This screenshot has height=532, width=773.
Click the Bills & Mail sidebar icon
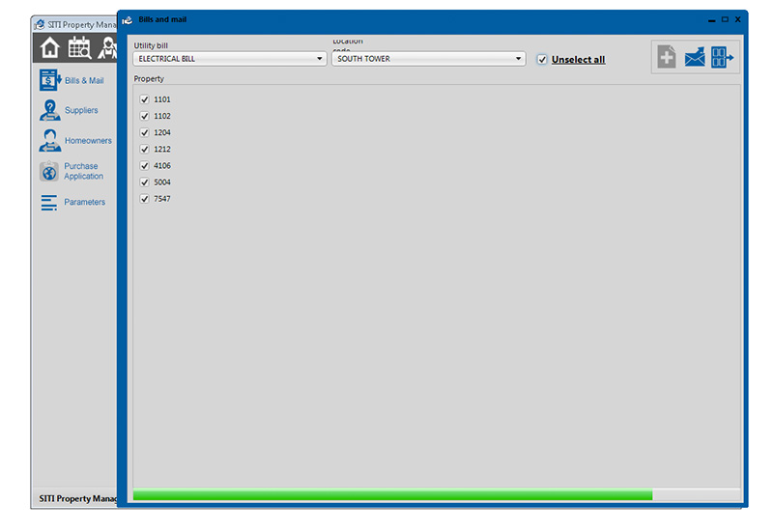[49, 80]
